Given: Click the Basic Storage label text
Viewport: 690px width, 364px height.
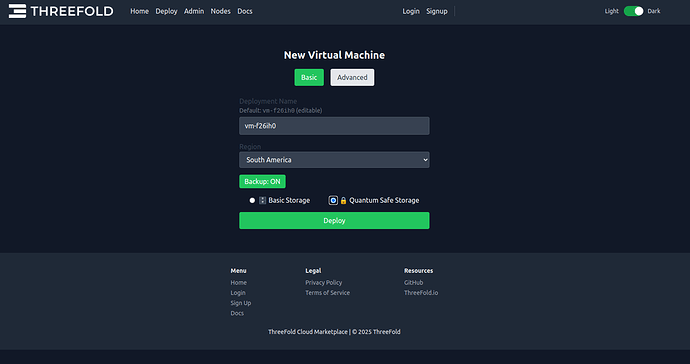Looking at the screenshot, I should pyautogui.click(x=289, y=200).
